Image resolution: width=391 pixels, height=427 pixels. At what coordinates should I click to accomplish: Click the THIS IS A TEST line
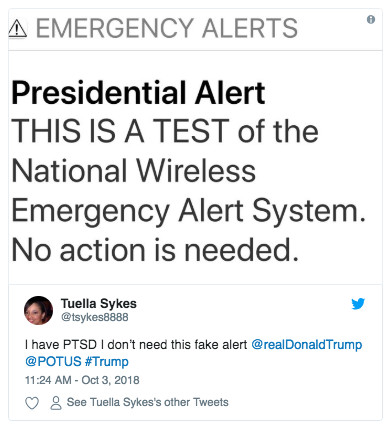(165, 131)
